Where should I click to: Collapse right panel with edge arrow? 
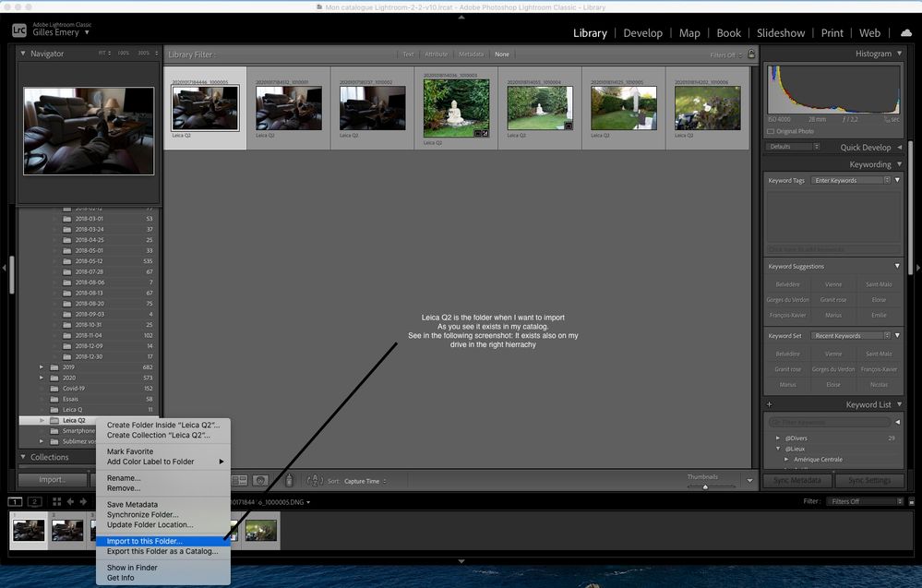pyautogui.click(x=918, y=268)
